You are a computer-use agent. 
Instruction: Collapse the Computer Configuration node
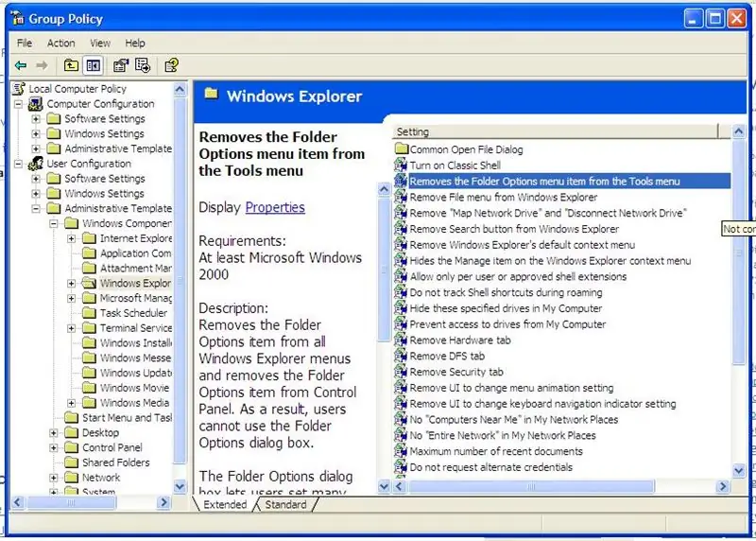(x=18, y=104)
